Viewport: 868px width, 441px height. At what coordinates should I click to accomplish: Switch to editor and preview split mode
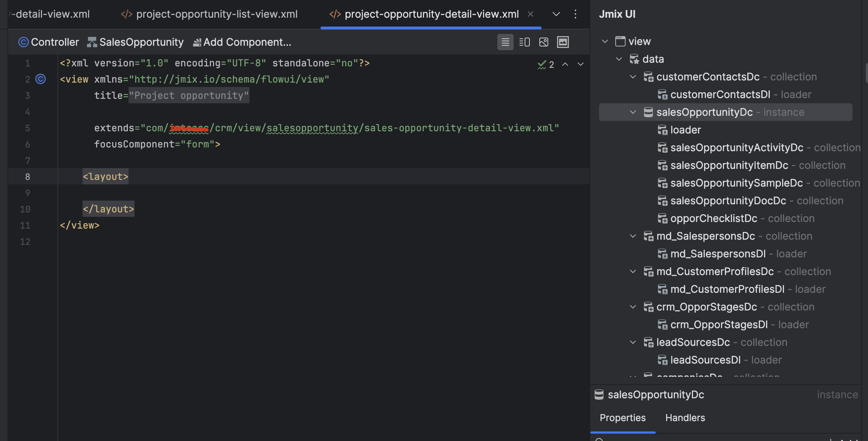click(524, 42)
